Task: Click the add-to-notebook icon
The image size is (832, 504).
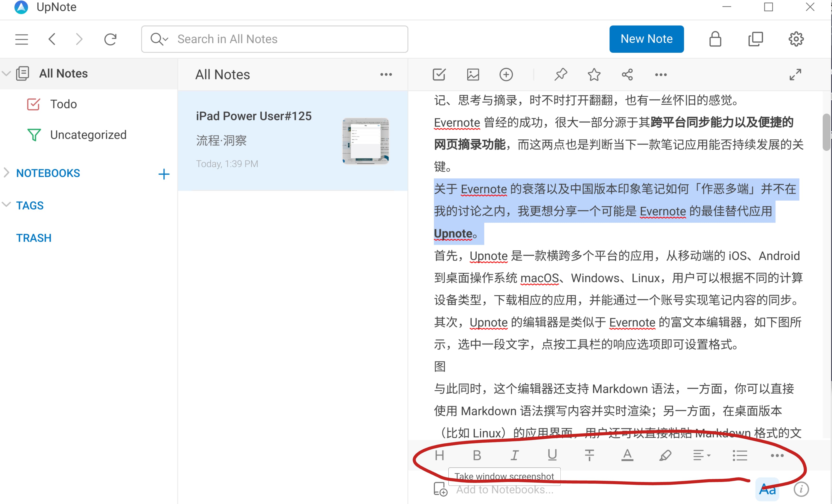Action: click(440, 489)
